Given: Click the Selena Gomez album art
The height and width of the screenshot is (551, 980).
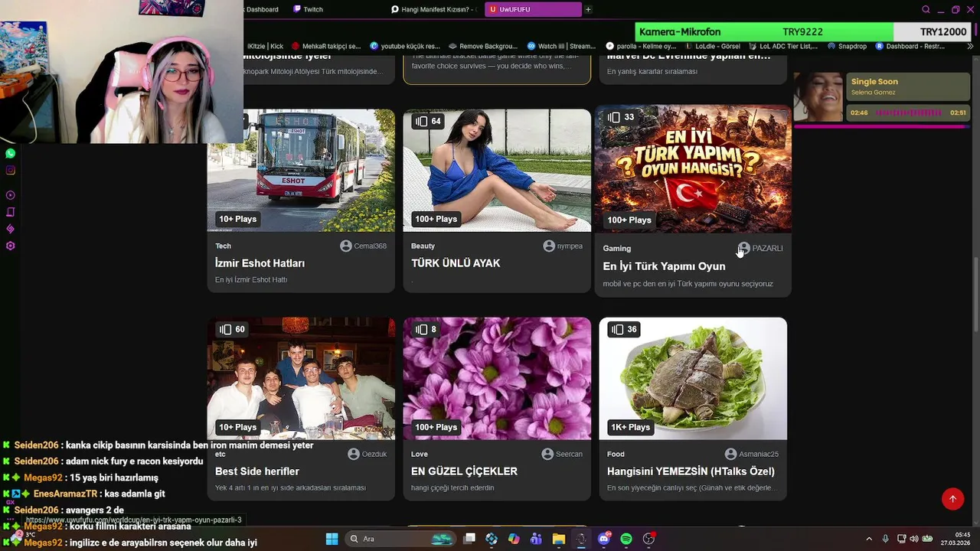Looking at the screenshot, I should pyautogui.click(x=818, y=97).
